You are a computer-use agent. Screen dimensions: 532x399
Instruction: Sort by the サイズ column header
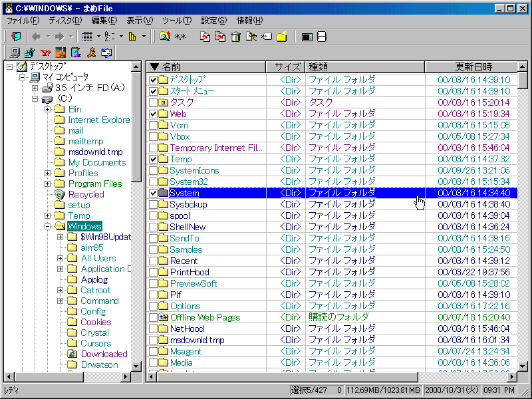coord(286,67)
